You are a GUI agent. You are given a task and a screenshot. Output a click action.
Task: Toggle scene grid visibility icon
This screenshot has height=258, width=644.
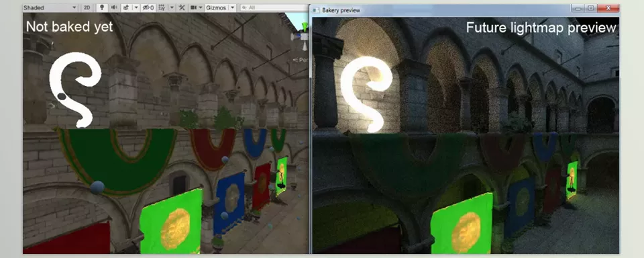click(162, 8)
